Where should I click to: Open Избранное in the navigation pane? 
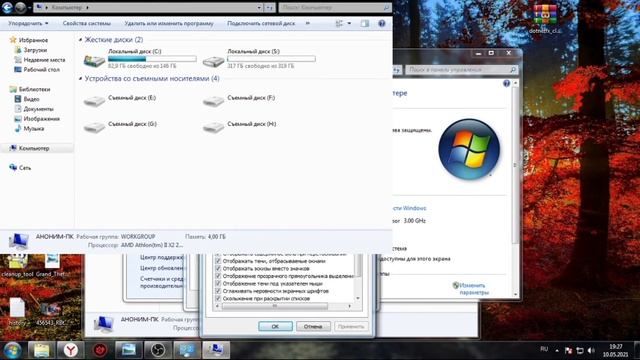tap(29, 40)
